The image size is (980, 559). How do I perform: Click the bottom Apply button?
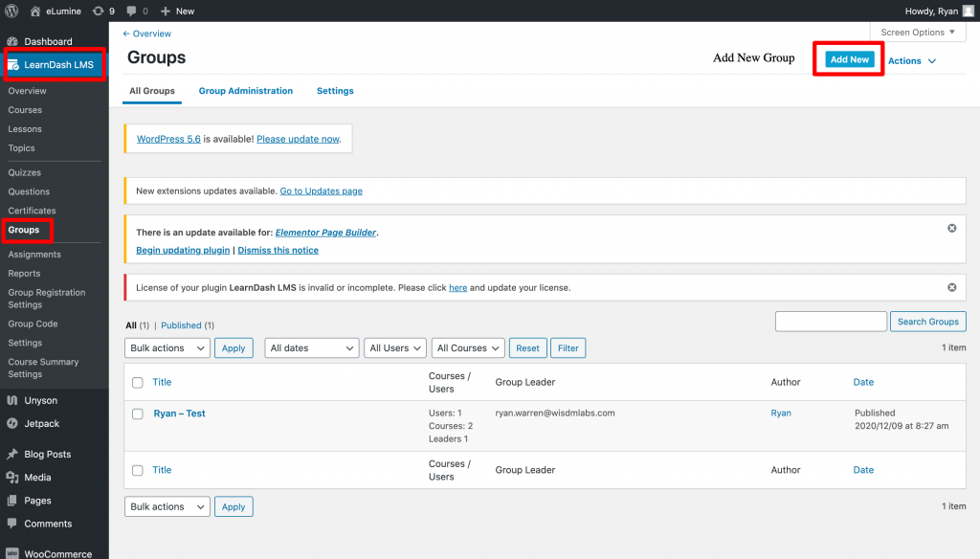234,506
